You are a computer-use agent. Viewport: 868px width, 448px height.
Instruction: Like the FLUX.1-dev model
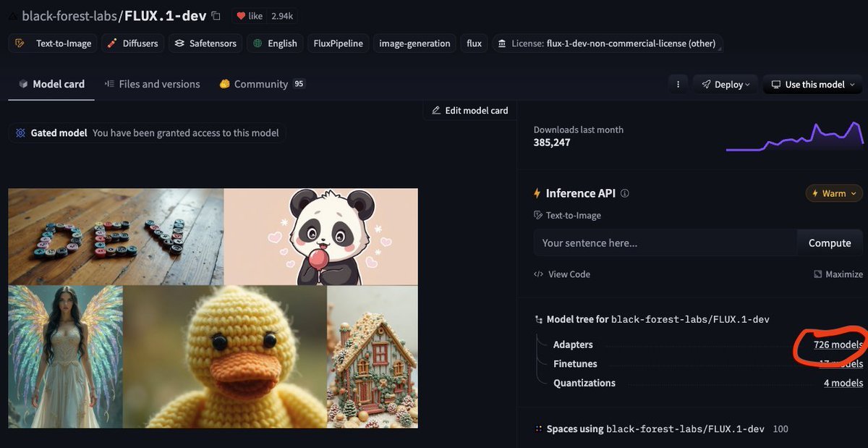(247, 16)
